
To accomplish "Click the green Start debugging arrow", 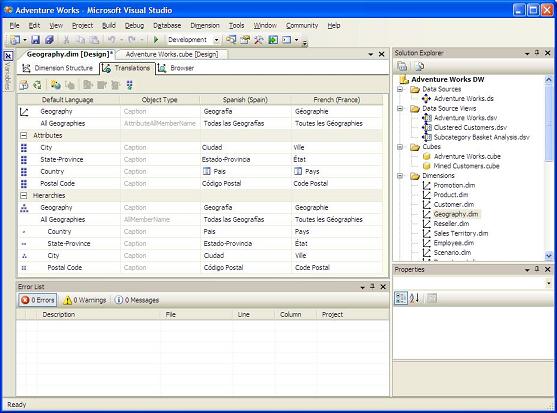I will click(156, 40).
